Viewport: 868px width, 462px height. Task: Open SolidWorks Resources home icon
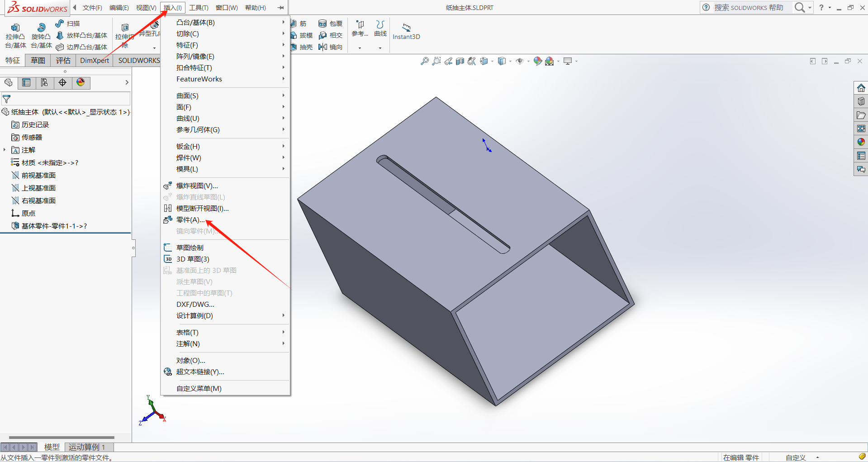pos(861,88)
